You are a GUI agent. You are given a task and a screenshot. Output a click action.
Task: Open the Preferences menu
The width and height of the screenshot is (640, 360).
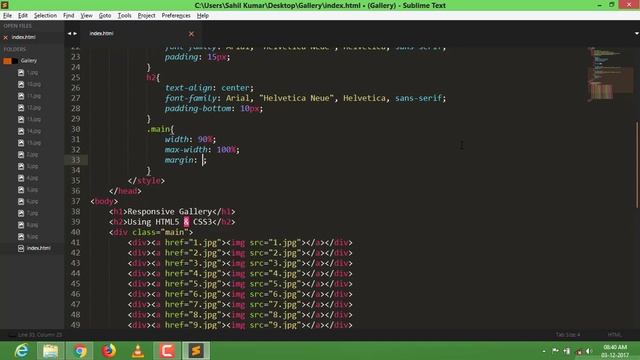pyautogui.click(x=176, y=16)
